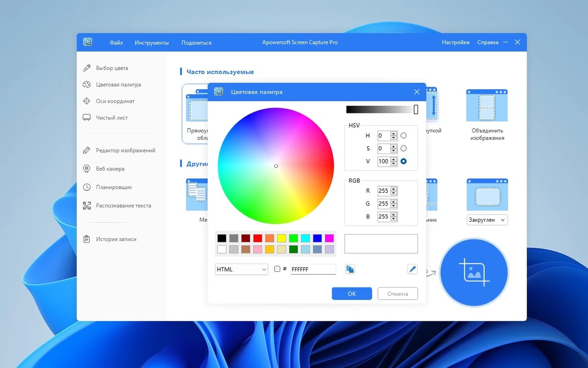This screenshot has height=368, width=588.
Task: Open the Поделиться menu
Action: tap(196, 43)
